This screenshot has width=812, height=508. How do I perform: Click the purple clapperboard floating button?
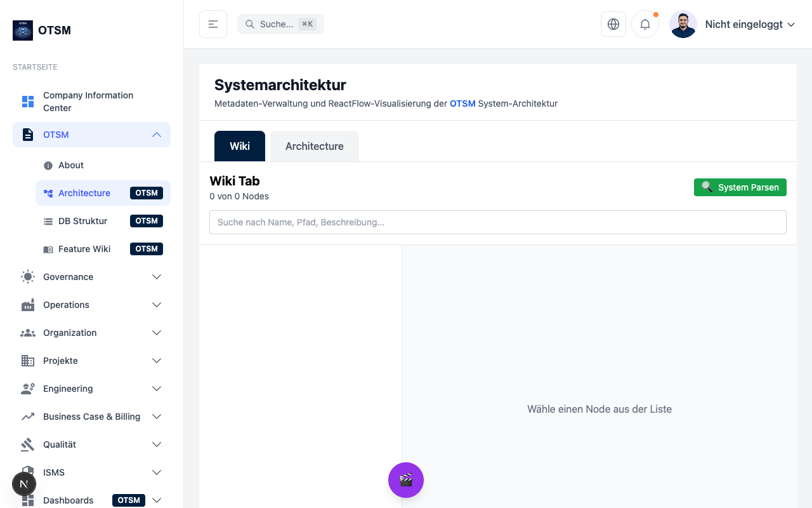406,480
